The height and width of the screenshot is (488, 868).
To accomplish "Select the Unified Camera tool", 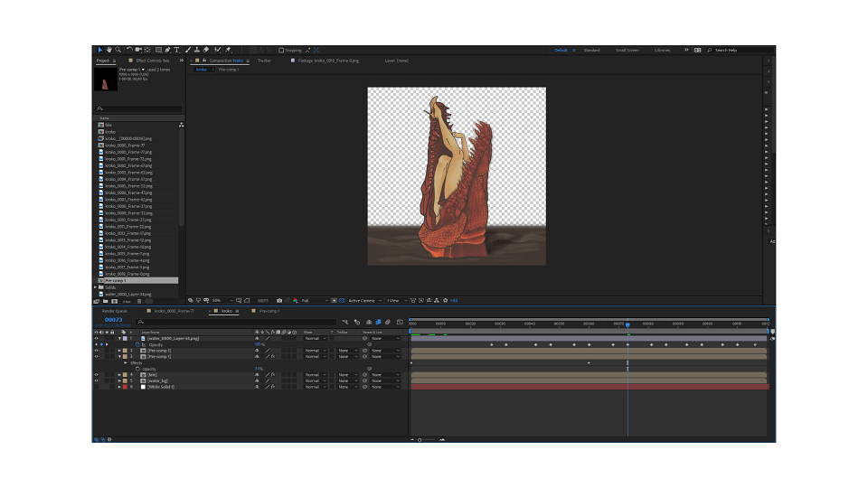I will pyautogui.click(x=138, y=50).
